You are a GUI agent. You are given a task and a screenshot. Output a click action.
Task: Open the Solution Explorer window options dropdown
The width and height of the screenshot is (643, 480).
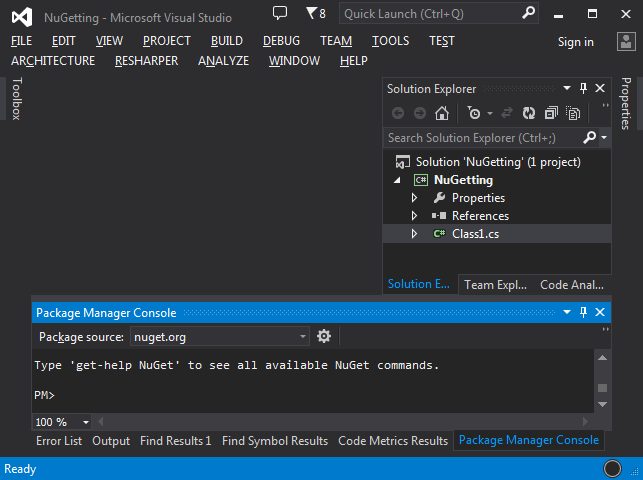567,88
